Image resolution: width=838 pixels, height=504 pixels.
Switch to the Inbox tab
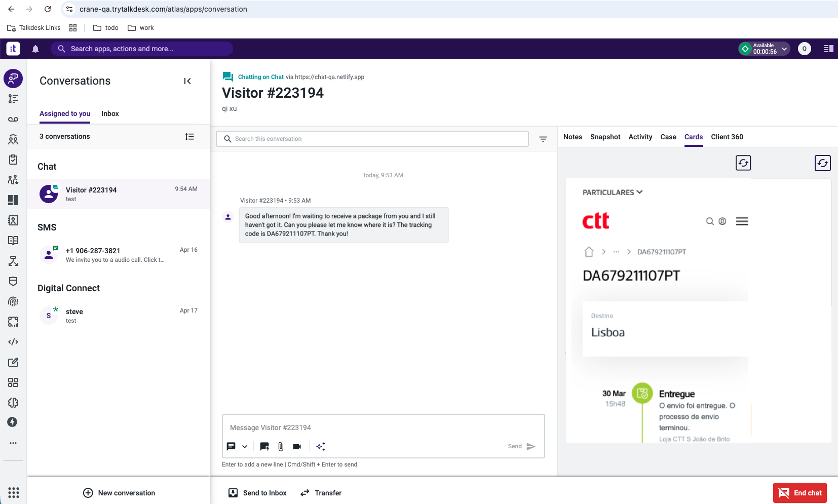pyautogui.click(x=110, y=113)
